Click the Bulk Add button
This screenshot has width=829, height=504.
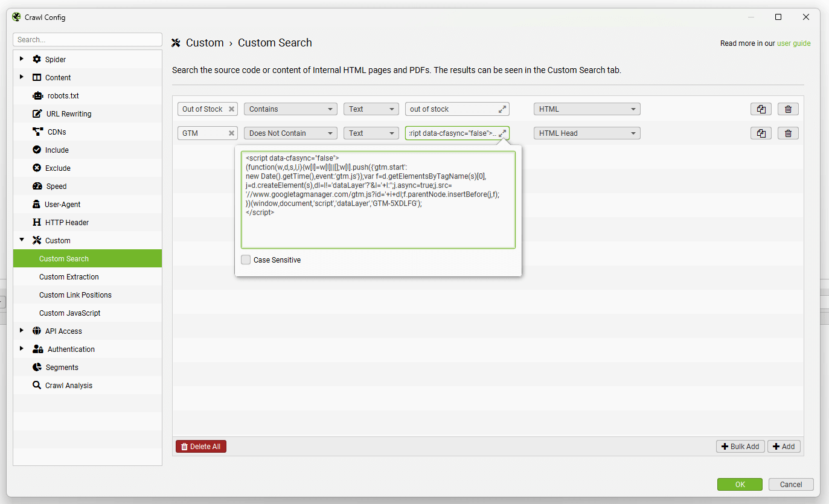[740, 446]
